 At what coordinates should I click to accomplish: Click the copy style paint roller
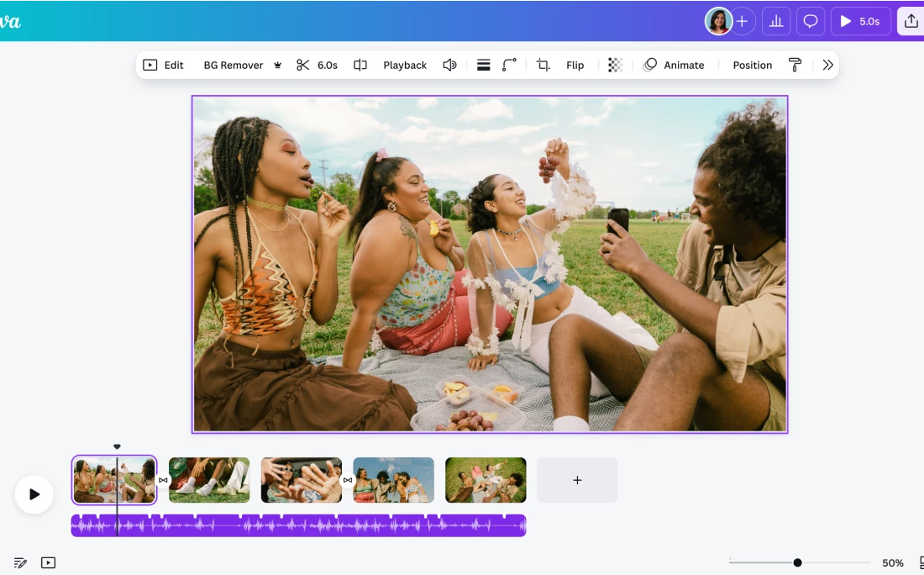pos(795,65)
